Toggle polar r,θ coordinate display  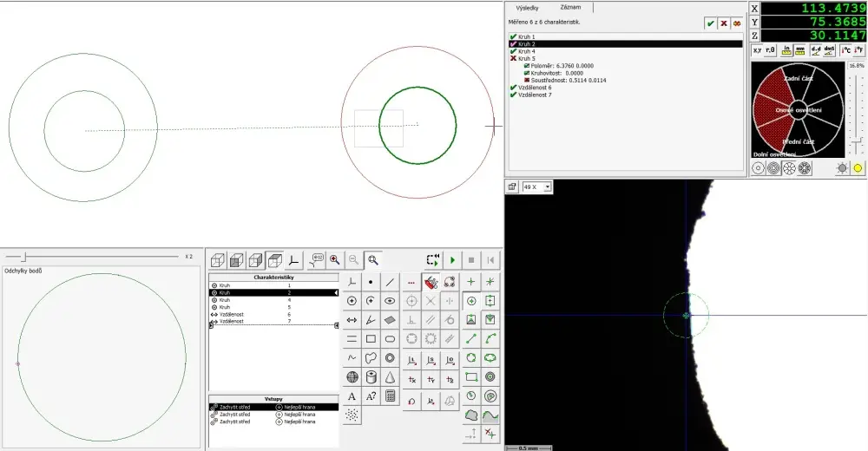(x=771, y=50)
